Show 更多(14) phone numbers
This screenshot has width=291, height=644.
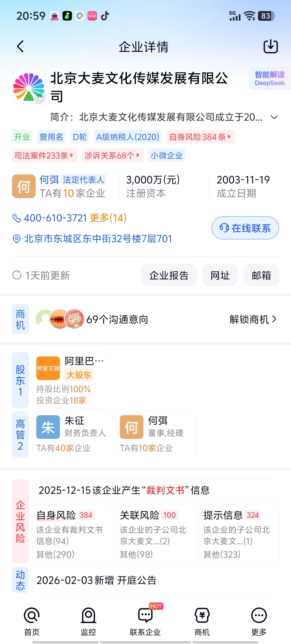tap(108, 218)
